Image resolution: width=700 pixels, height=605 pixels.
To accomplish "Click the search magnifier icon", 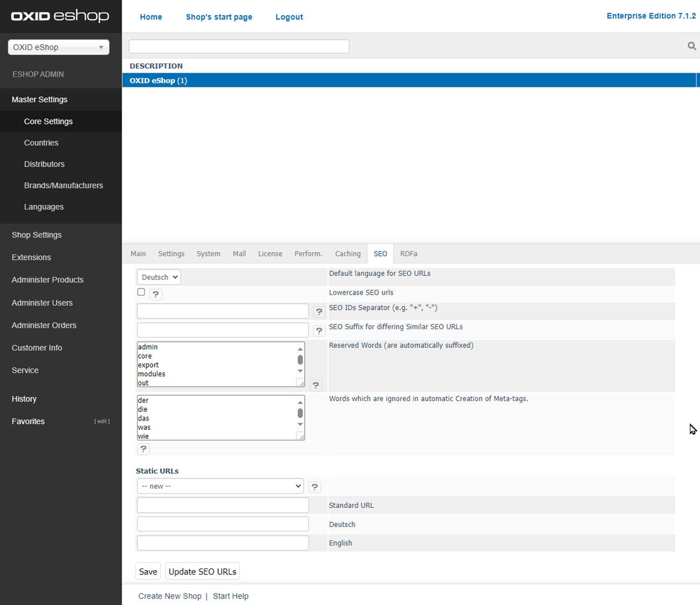I will 691,46.
